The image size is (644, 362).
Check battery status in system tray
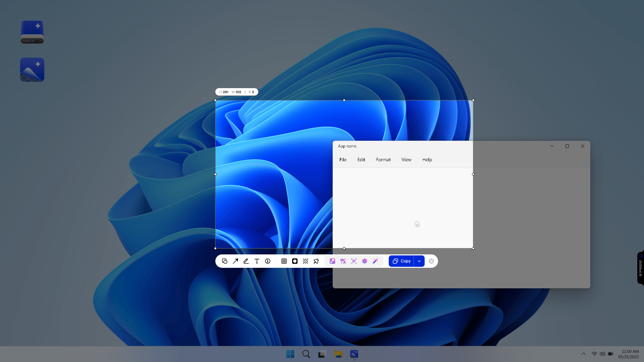pos(611,354)
